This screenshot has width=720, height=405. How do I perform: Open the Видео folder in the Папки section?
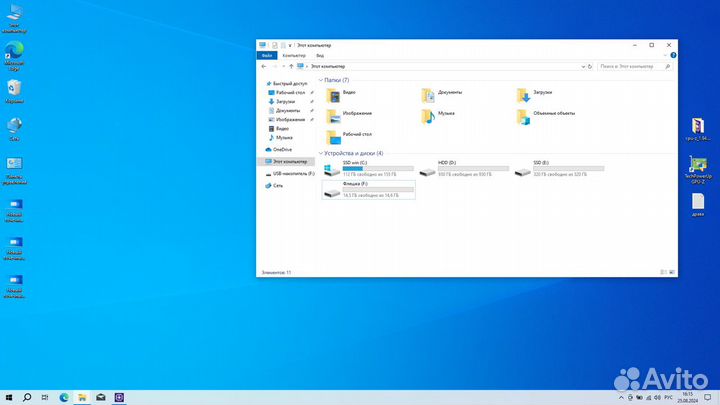tap(340, 96)
